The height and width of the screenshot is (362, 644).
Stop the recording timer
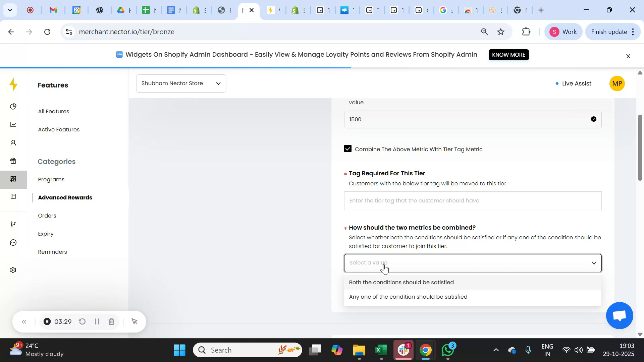coord(47,321)
